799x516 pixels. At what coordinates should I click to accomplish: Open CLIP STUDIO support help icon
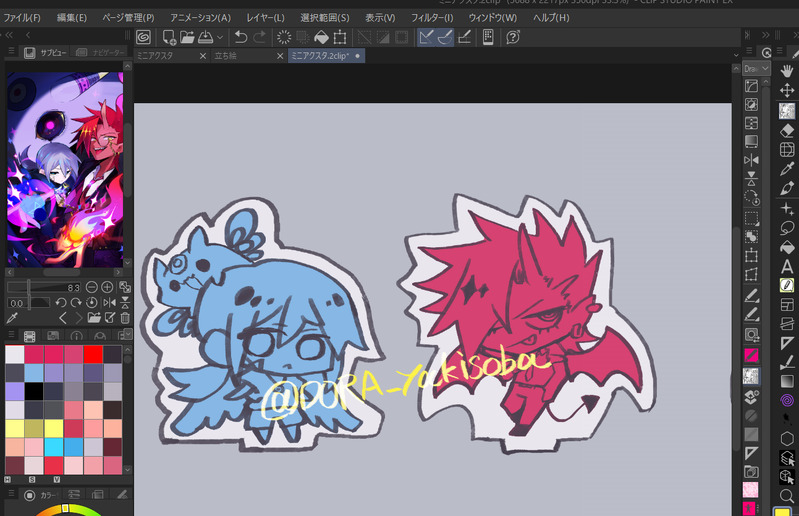click(513, 37)
